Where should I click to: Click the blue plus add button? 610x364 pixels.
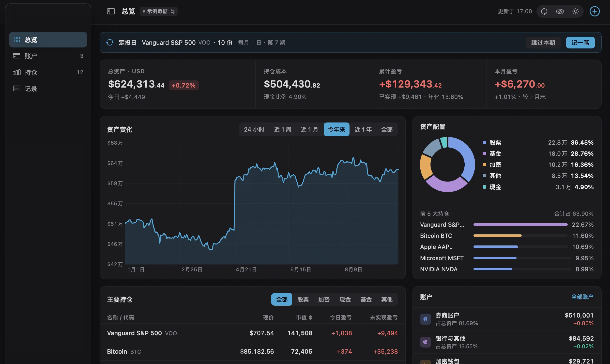point(595,11)
